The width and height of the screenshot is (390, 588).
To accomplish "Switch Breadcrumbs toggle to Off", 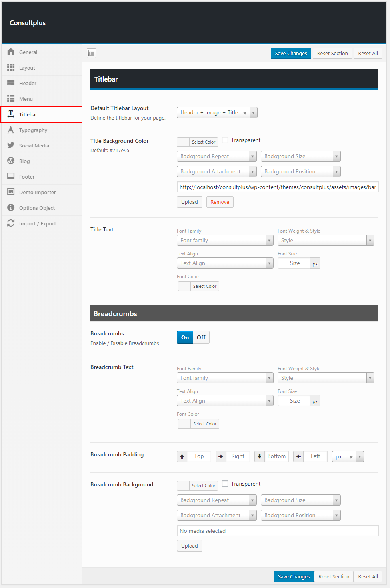I will pos(201,337).
